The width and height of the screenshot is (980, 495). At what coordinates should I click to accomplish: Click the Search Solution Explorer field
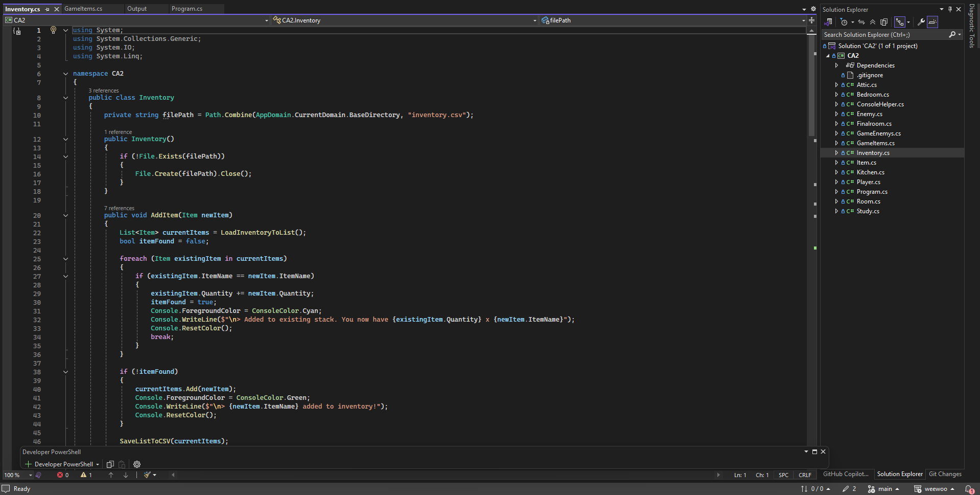click(x=884, y=35)
